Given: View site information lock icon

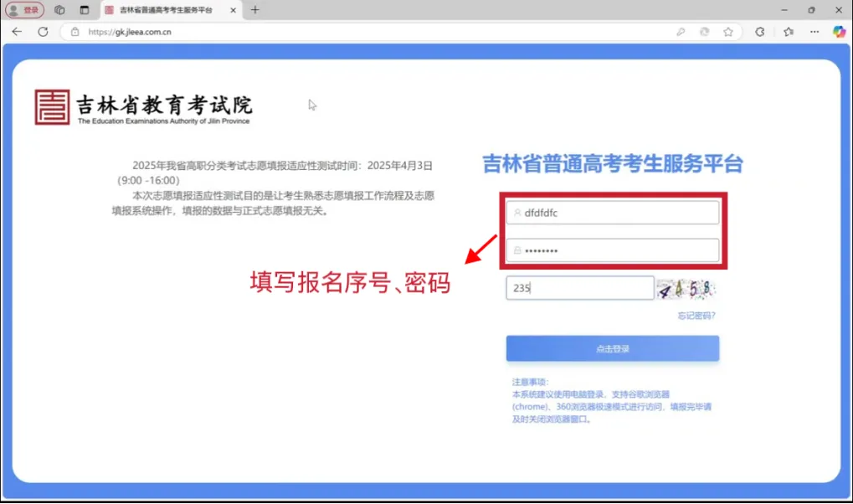Looking at the screenshot, I should [75, 32].
